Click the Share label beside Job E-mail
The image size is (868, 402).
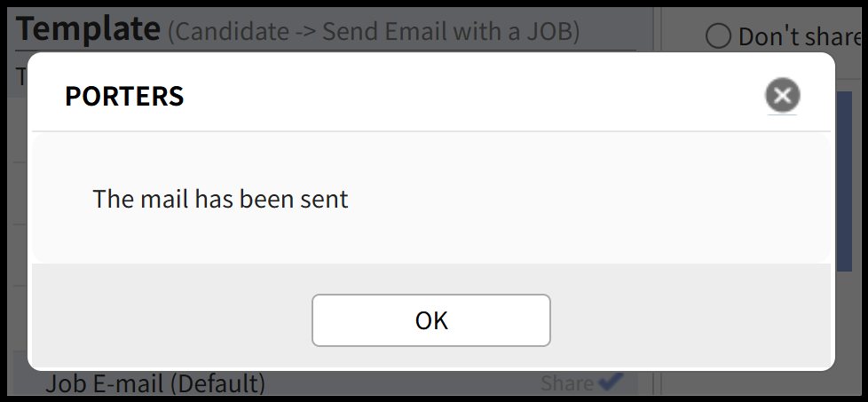tap(566, 383)
